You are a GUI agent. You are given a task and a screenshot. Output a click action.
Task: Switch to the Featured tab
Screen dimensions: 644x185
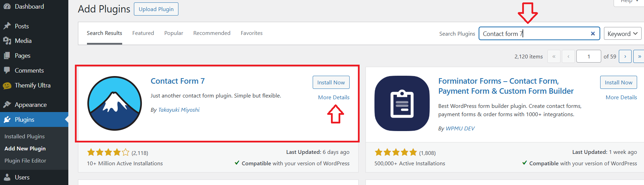pos(143,33)
